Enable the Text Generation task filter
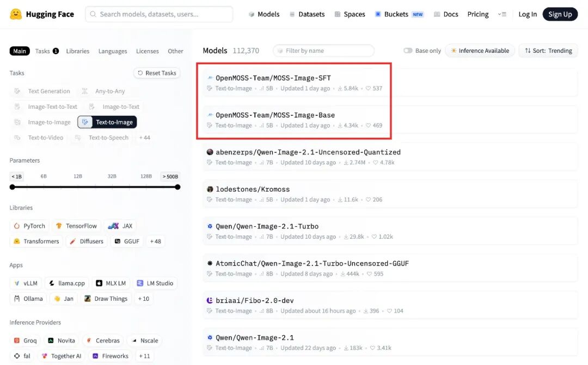The height and width of the screenshot is (365, 588). (x=42, y=91)
